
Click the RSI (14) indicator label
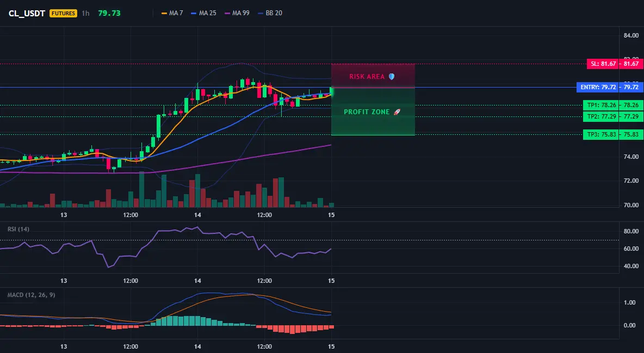tap(18, 229)
